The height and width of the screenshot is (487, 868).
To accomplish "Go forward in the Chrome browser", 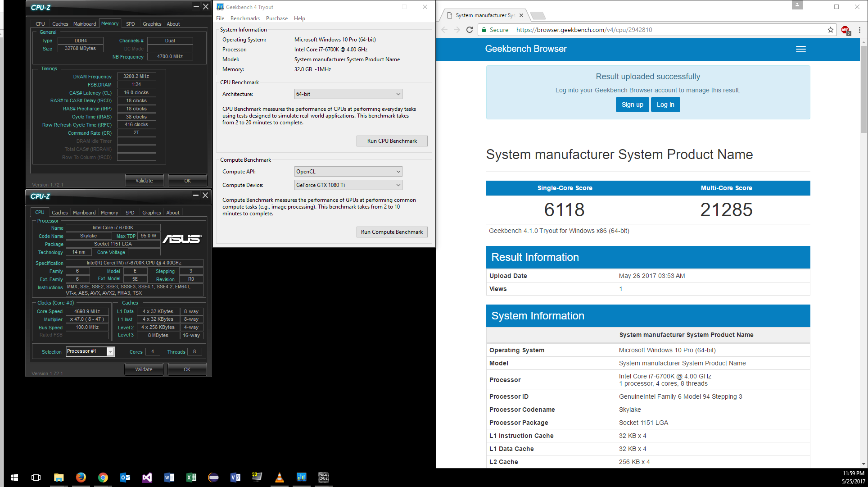I will (x=457, y=30).
